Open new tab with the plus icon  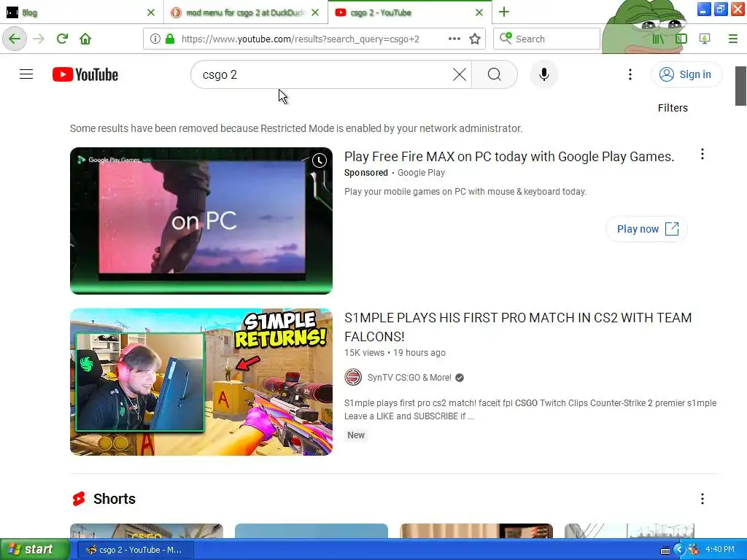click(x=504, y=12)
